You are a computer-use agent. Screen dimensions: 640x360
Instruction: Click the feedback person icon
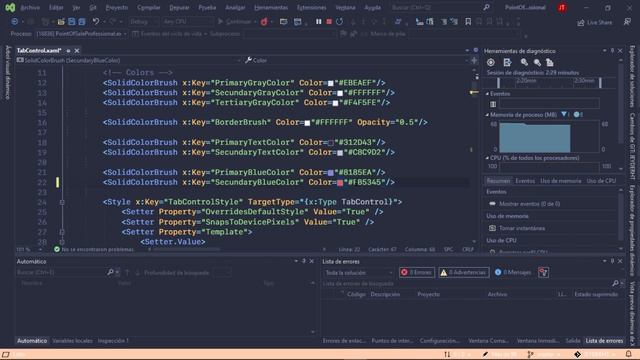click(x=627, y=22)
